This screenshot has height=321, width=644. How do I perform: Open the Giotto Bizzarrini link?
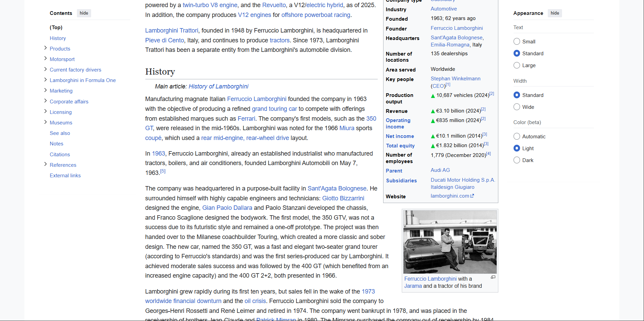coord(343,198)
